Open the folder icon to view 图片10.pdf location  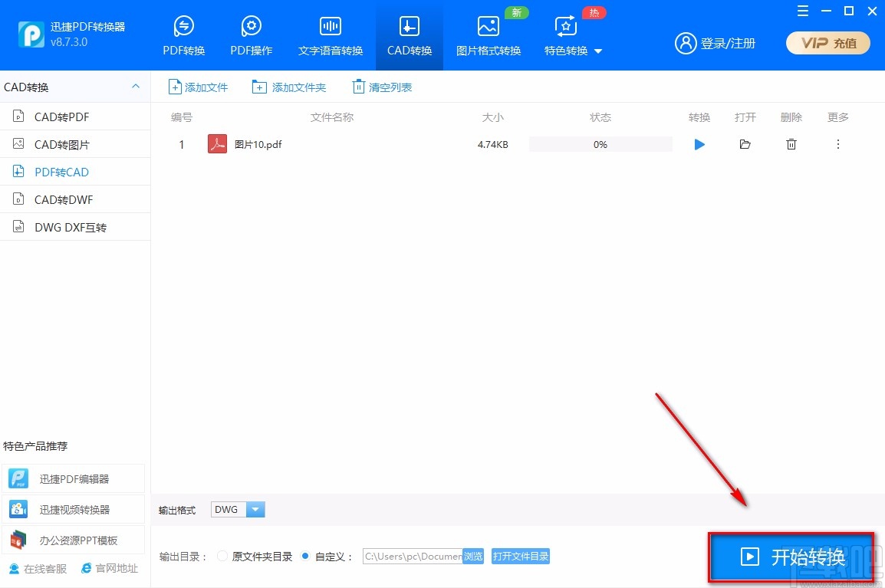[745, 144]
